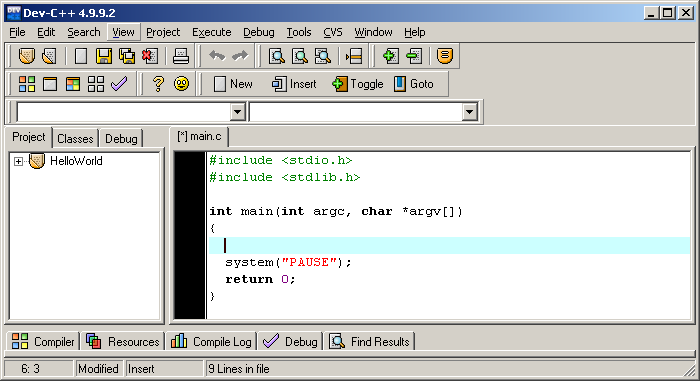
Task: Click the Undo arrow icon
Action: click(217, 56)
